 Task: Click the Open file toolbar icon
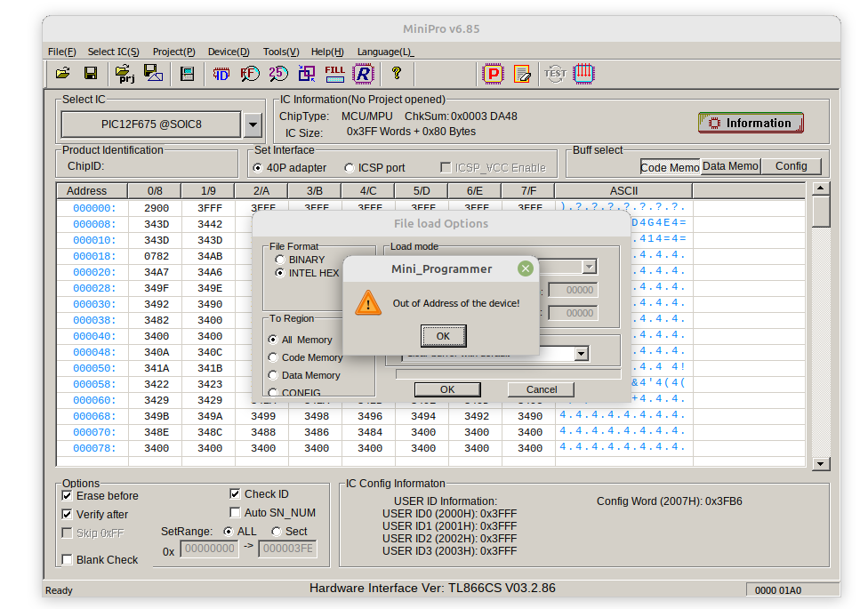click(x=63, y=73)
